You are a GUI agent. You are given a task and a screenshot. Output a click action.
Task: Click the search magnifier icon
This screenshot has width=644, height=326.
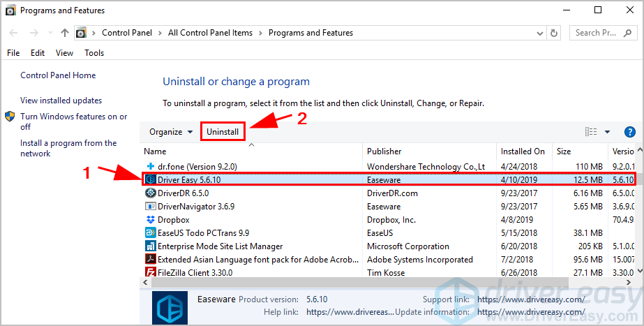pos(627,33)
